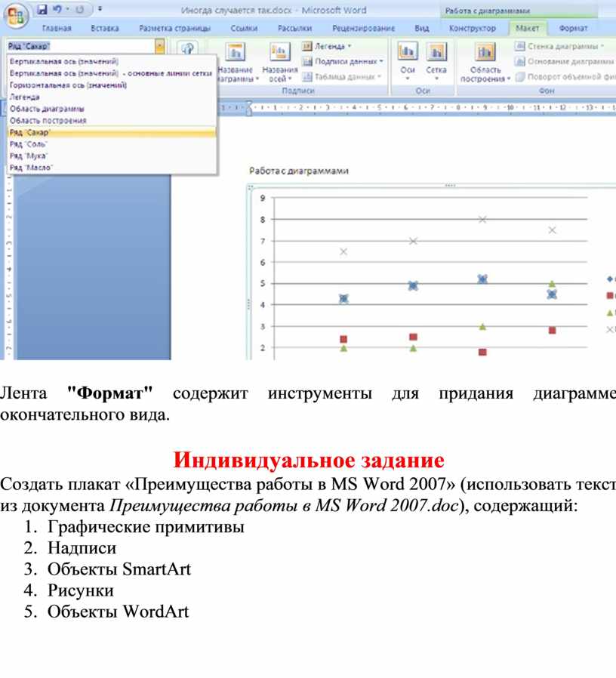
Task: Click the gray X marker at value 8
Action: click(x=482, y=220)
